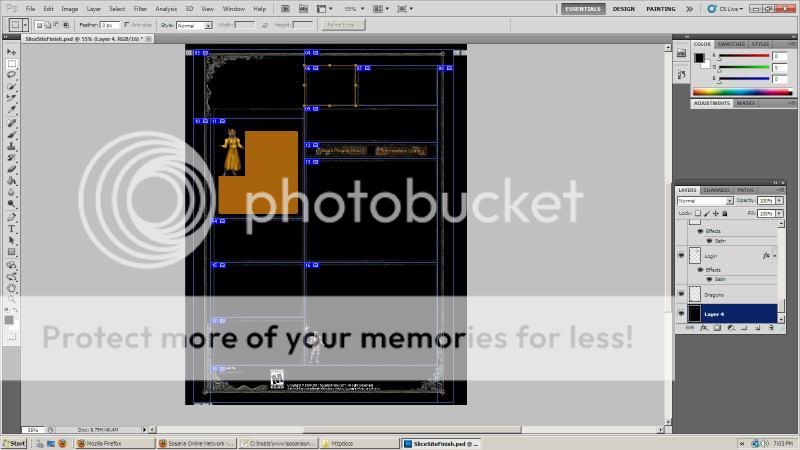
Task: Delete layer using the trash icon
Action: tap(771, 328)
